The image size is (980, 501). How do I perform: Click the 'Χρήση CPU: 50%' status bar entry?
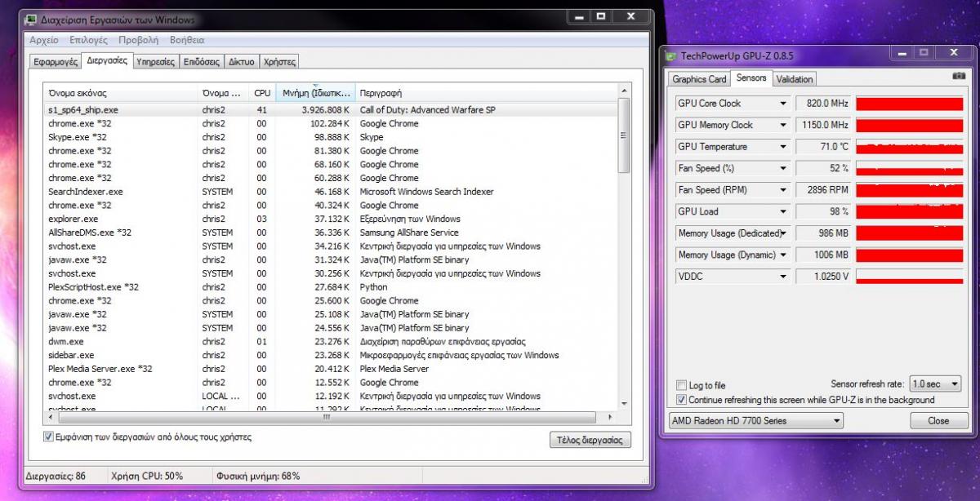coord(148,476)
